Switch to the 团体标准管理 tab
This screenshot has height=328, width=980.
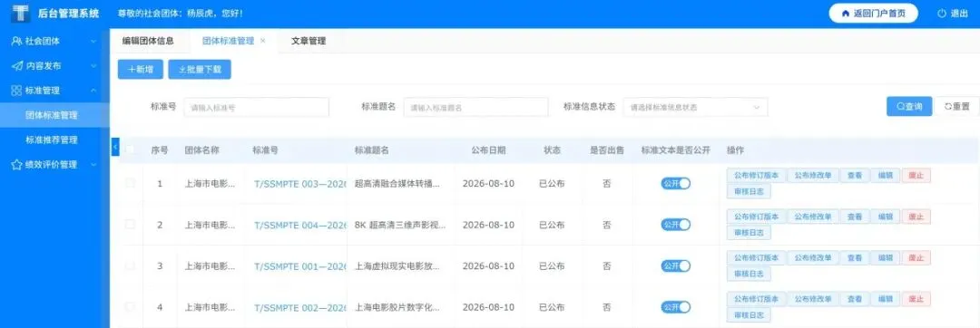click(x=228, y=41)
